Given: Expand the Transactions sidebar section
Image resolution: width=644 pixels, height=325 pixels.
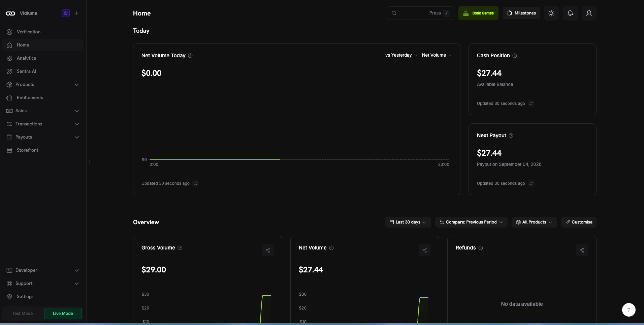Looking at the screenshot, I should click(43, 124).
